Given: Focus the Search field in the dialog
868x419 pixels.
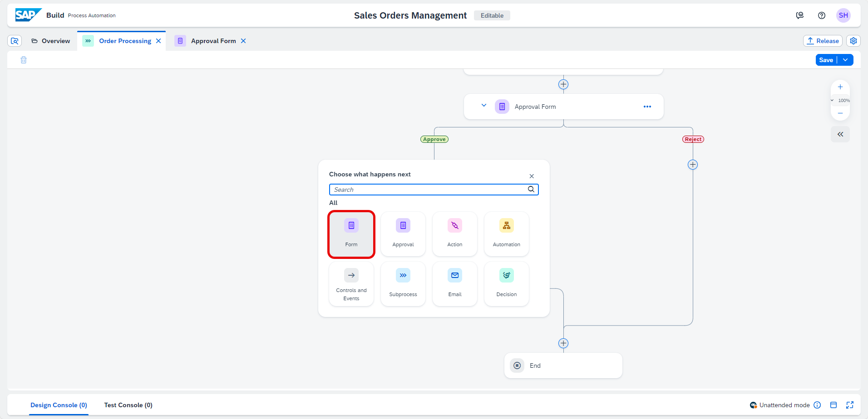Looking at the screenshot, I should click(x=434, y=190).
